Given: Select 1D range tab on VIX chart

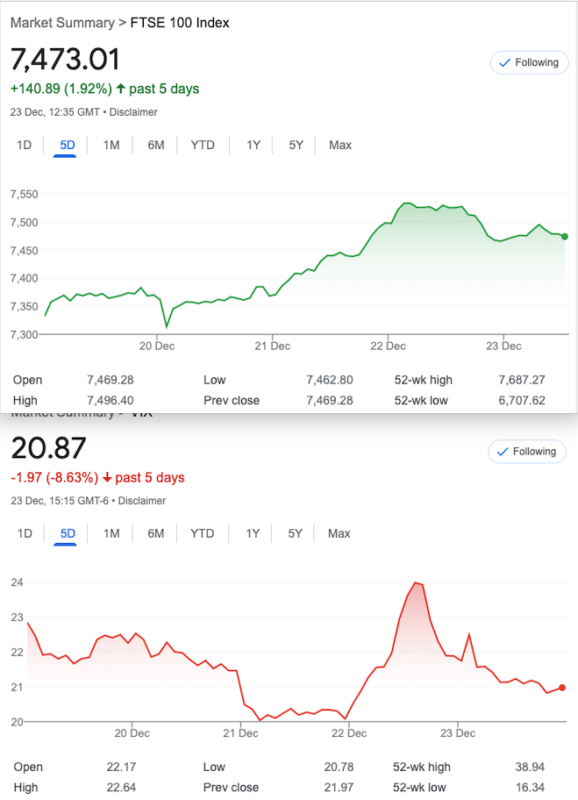Looking at the screenshot, I should (24, 534).
